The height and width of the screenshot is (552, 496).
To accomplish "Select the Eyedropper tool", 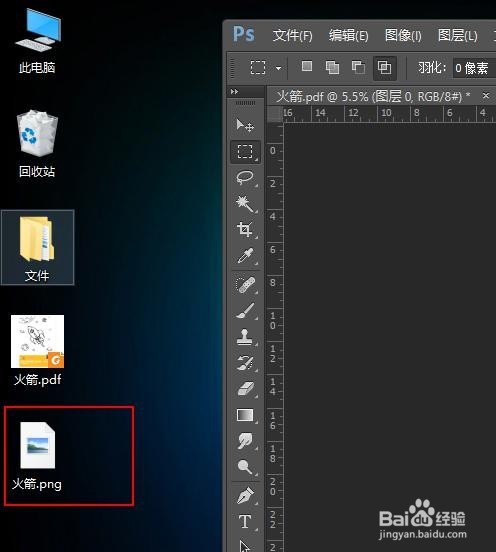I will coord(245,256).
